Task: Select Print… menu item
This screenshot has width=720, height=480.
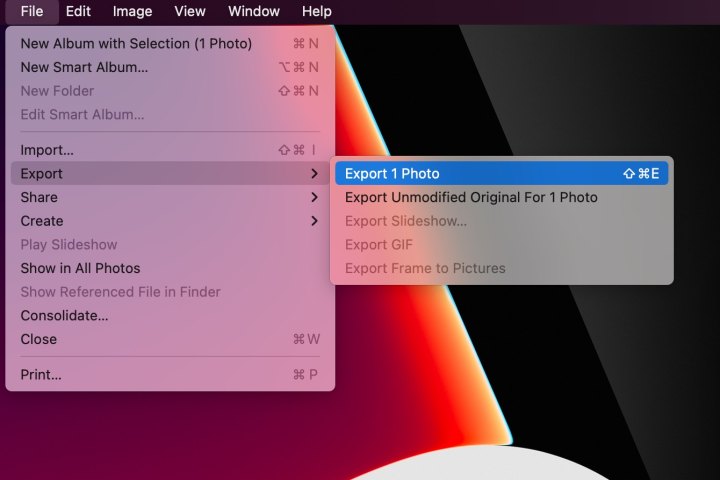Action: (x=41, y=375)
